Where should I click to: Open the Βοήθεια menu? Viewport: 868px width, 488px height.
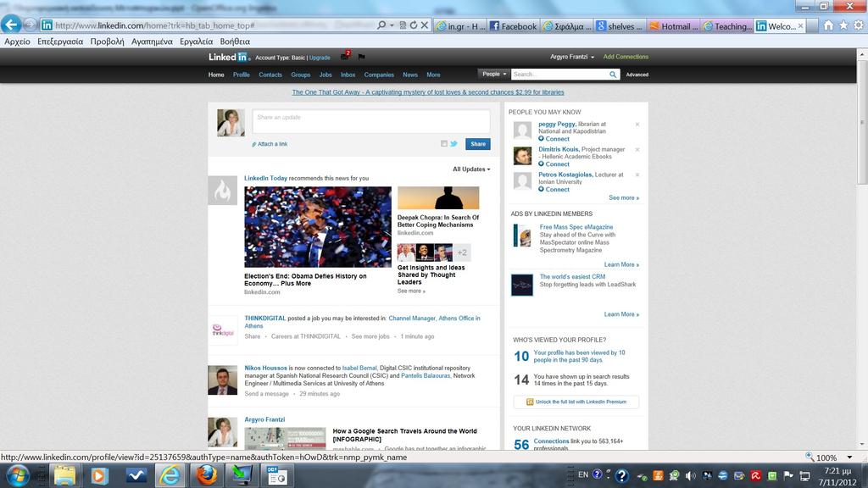(235, 42)
